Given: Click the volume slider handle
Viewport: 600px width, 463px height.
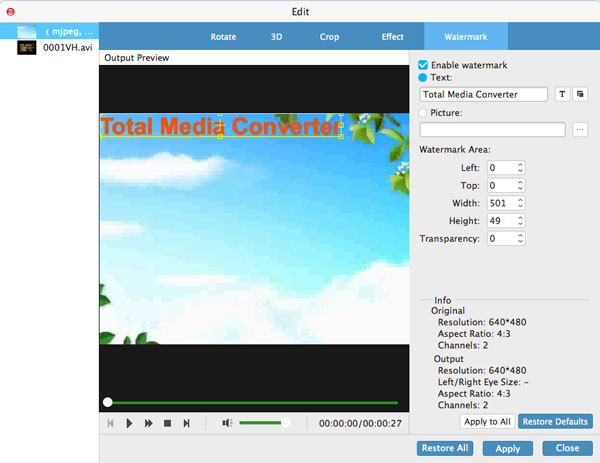Looking at the screenshot, I should (285, 422).
